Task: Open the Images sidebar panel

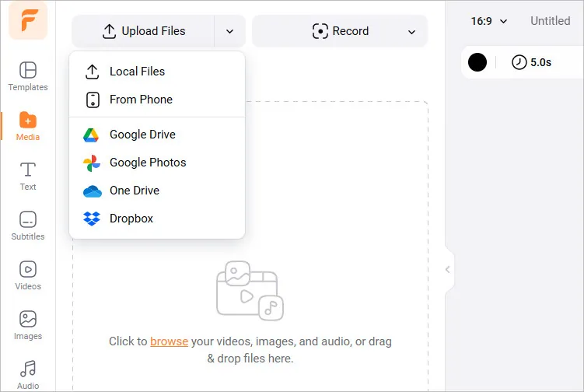Action: click(28, 326)
